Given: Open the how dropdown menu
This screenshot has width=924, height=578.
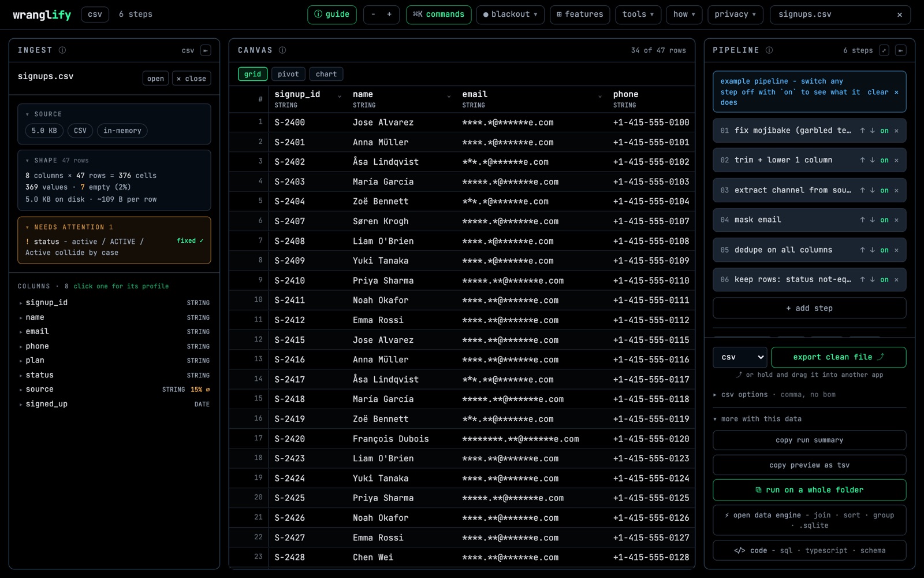Looking at the screenshot, I should pos(684,14).
